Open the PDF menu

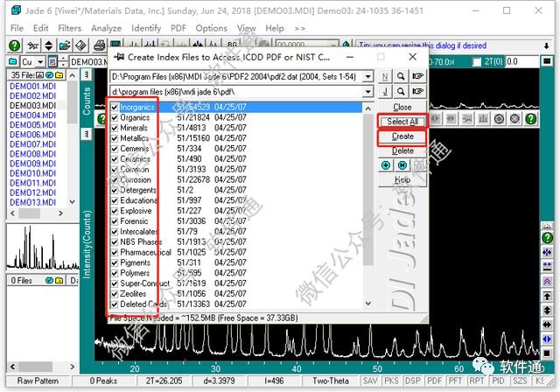(x=178, y=28)
